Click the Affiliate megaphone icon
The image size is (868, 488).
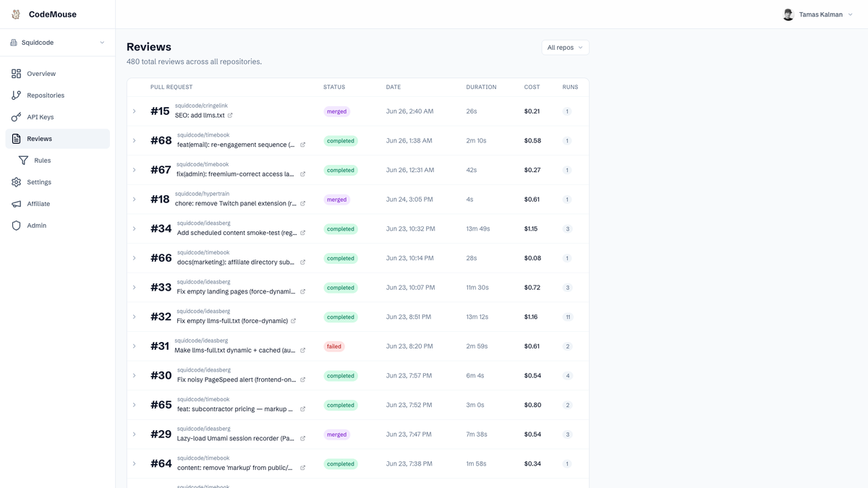point(16,204)
